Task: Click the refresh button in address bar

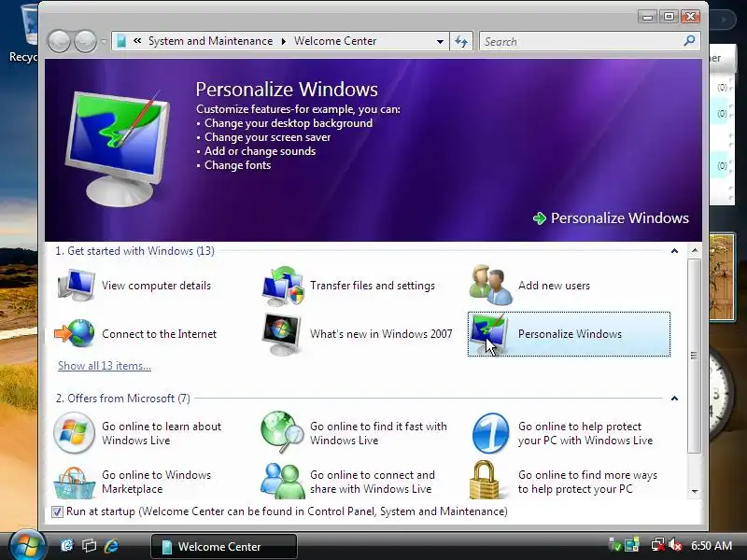Action: (x=461, y=41)
